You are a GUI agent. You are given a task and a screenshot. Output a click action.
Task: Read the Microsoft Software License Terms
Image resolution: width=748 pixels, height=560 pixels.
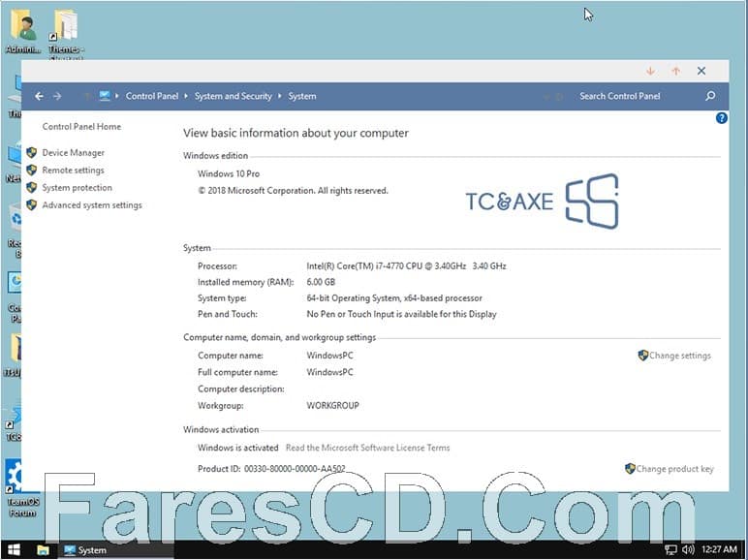(x=367, y=448)
